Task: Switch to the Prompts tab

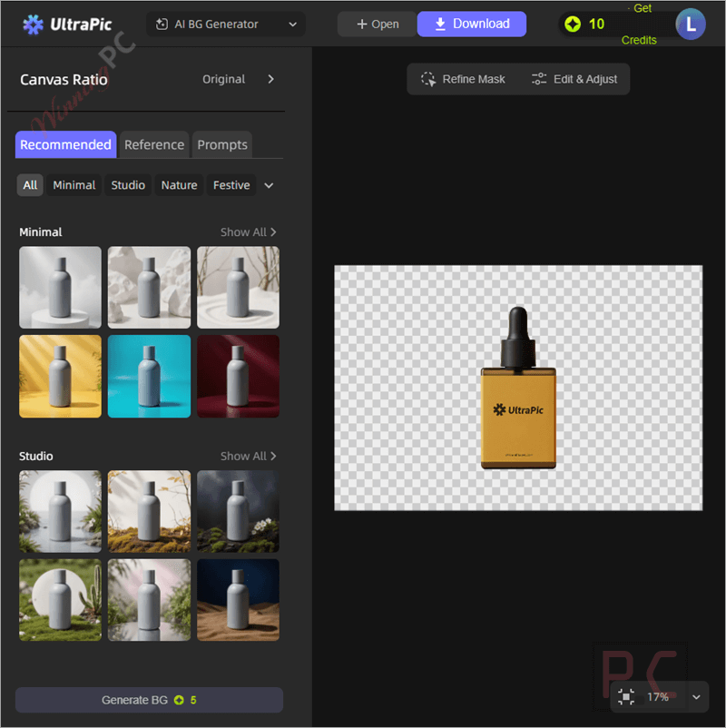Action: click(x=222, y=145)
